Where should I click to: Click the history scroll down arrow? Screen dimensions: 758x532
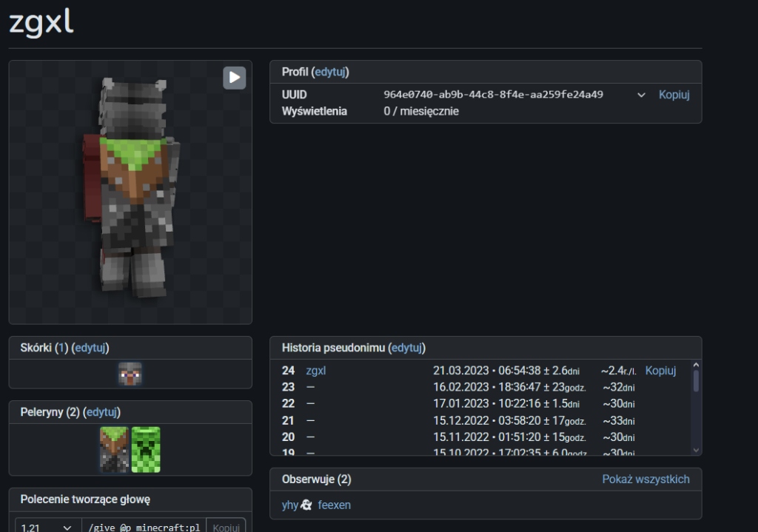(x=696, y=451)
